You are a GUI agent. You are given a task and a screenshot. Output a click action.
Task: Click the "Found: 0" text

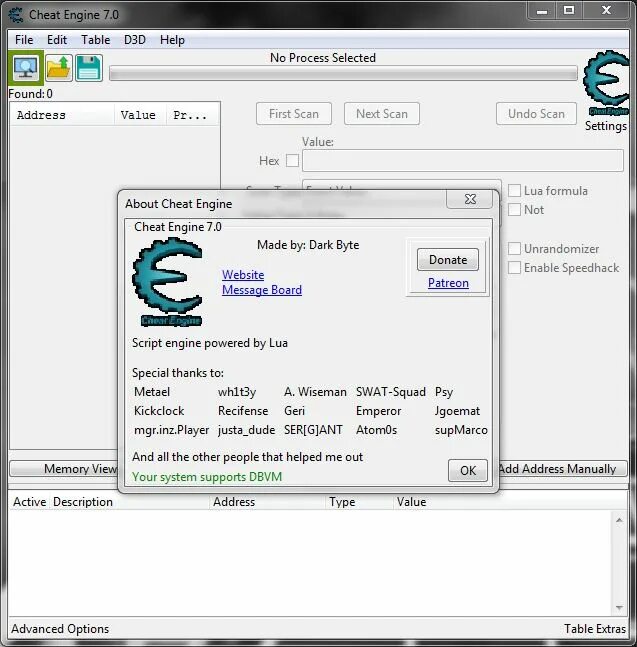pyautogui.click(x=31, y=94)
